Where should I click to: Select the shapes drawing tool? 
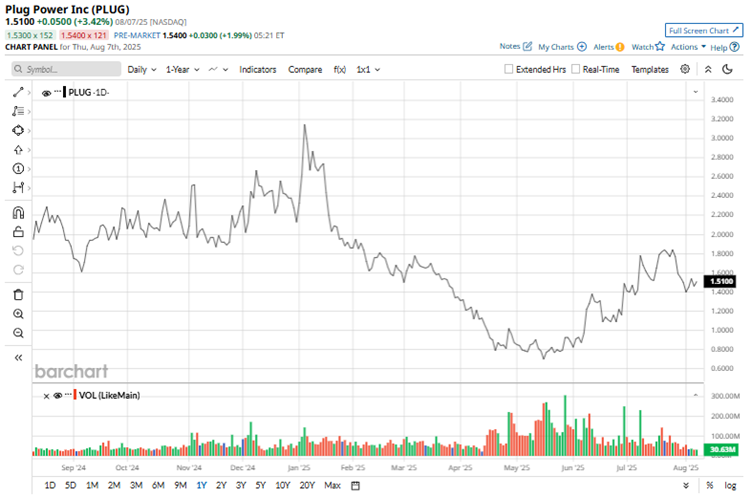click(18, 130)
